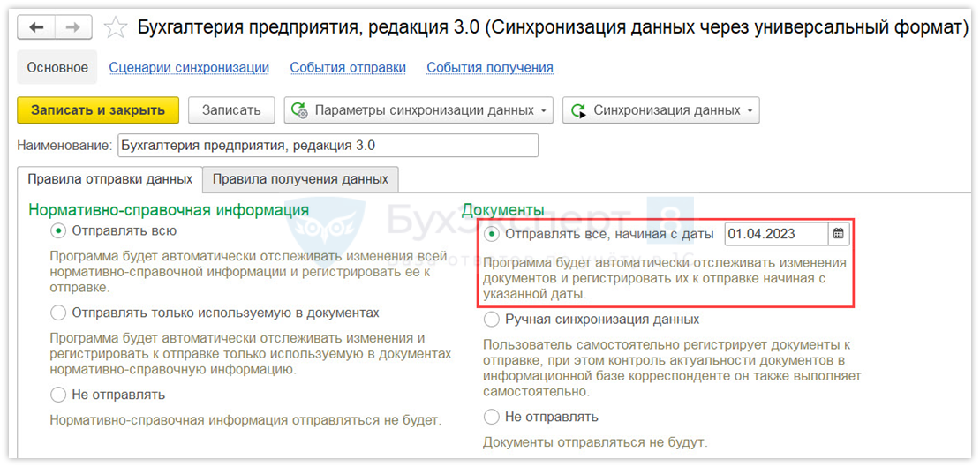Switch to Правила получения данных tab
The height and width of the screenshot is (467, 980).
[301, 179]
